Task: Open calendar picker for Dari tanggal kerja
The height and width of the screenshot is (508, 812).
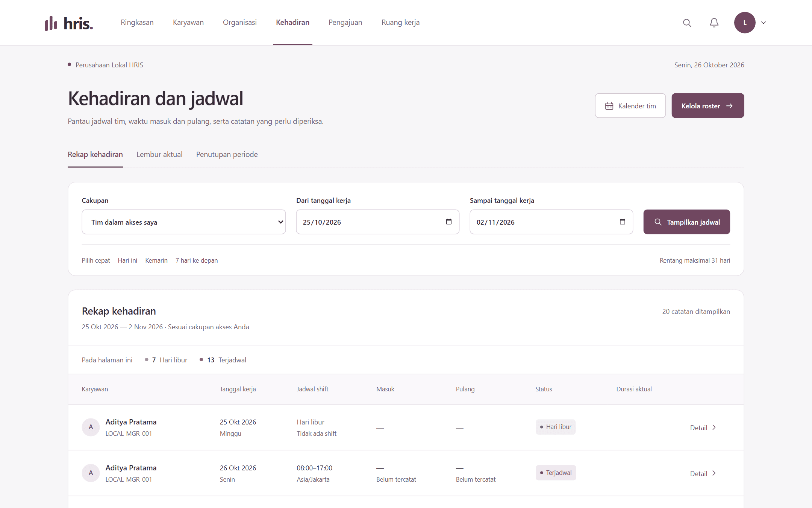Action: click(449, 222)
